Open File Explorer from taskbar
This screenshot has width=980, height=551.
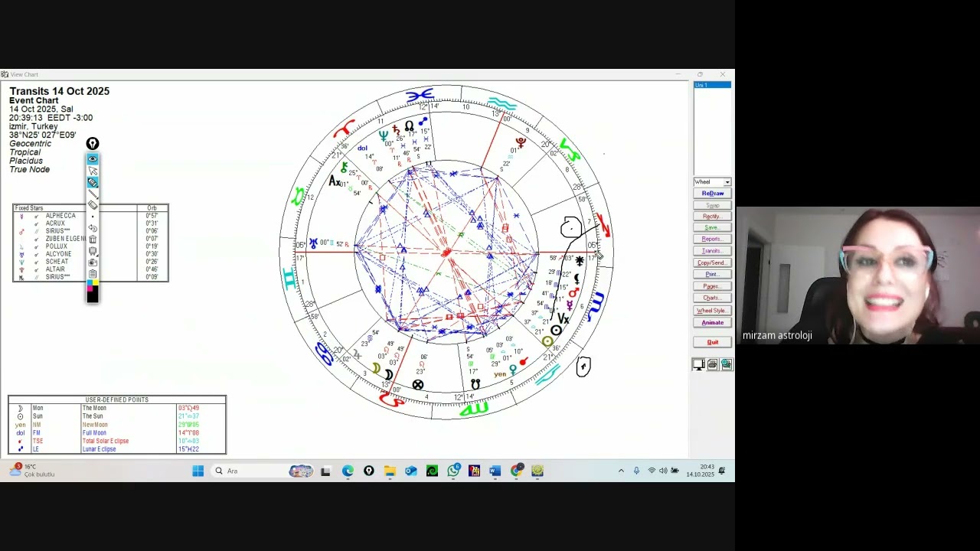click(390, 471)
